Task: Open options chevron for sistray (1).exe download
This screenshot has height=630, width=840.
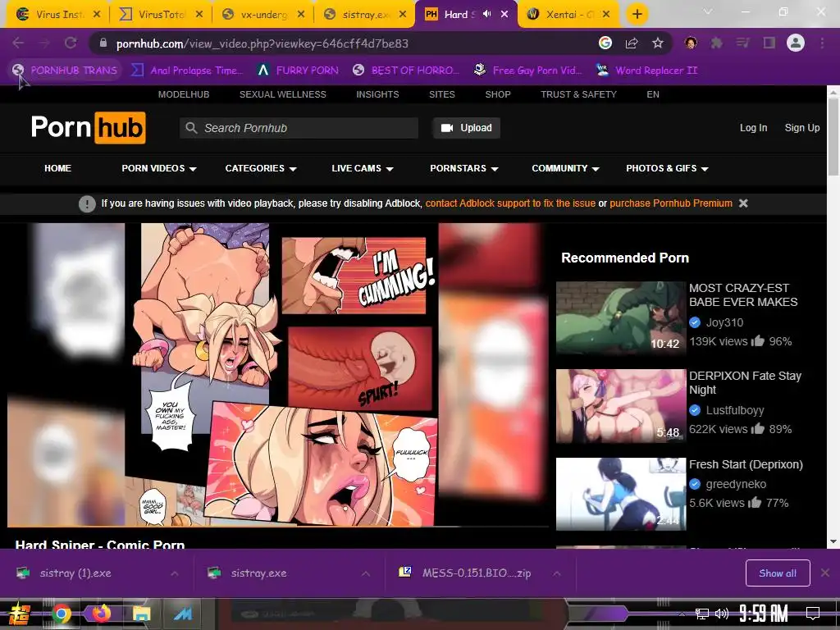Action: (x=175, y=573)
